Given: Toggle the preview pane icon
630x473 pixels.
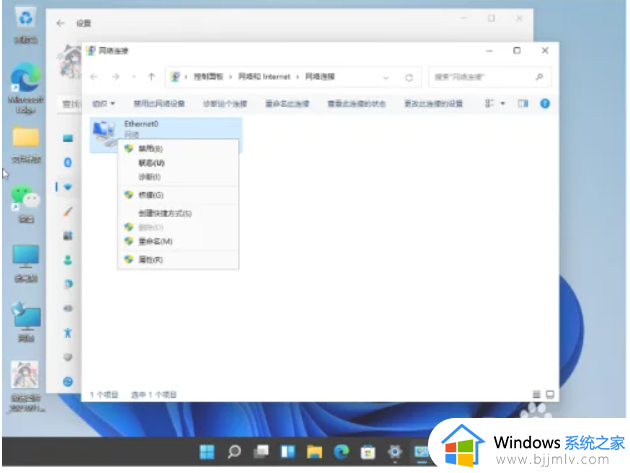Looking at the screenshot, I should (x=523, y=104).
